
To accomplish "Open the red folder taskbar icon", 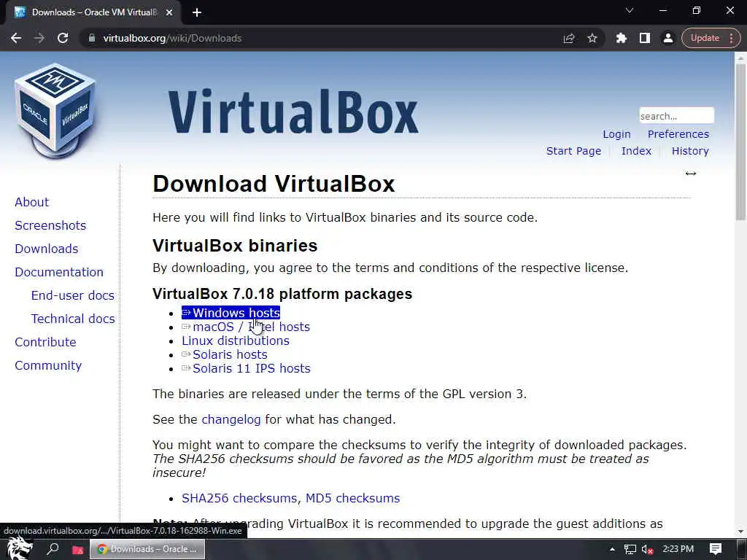I will [77, 550].
